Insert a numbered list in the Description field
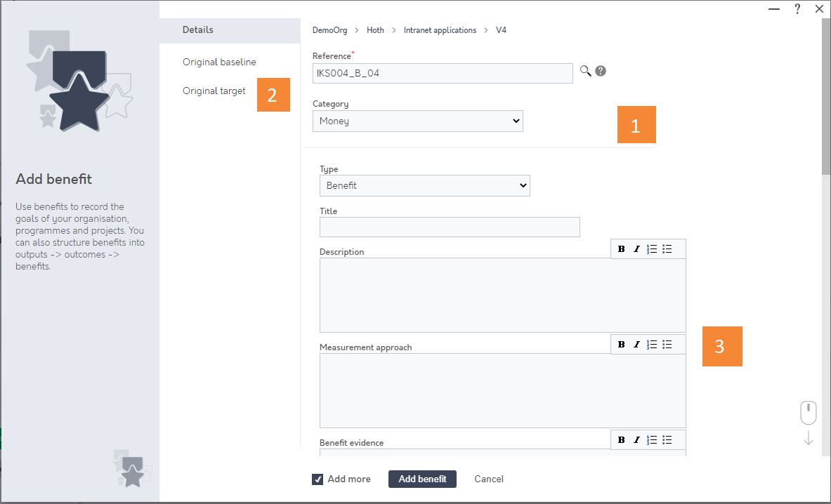 (652, 248)
